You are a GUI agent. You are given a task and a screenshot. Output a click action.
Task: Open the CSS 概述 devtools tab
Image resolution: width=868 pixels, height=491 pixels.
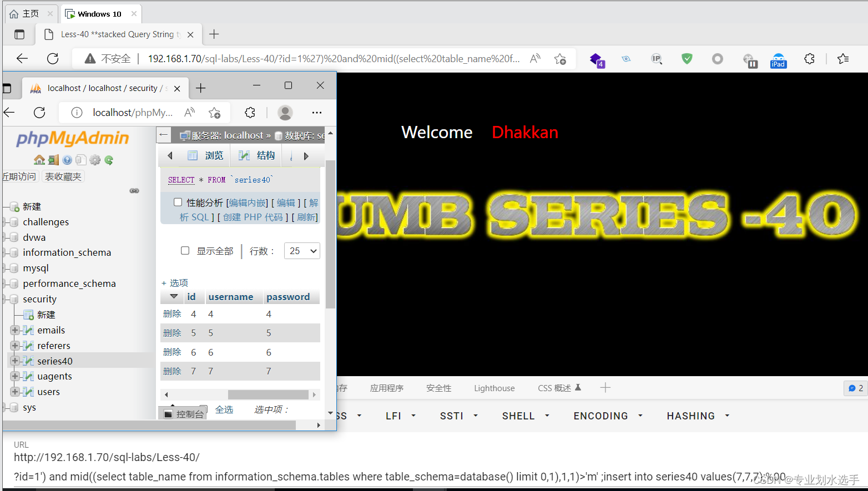tap(559, 388)
